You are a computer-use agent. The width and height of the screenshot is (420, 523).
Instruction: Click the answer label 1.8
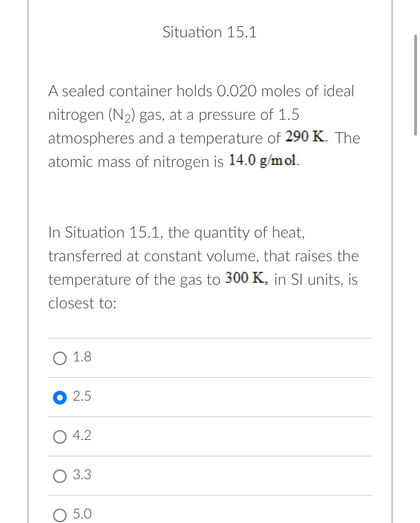click(x=82, y=357)
